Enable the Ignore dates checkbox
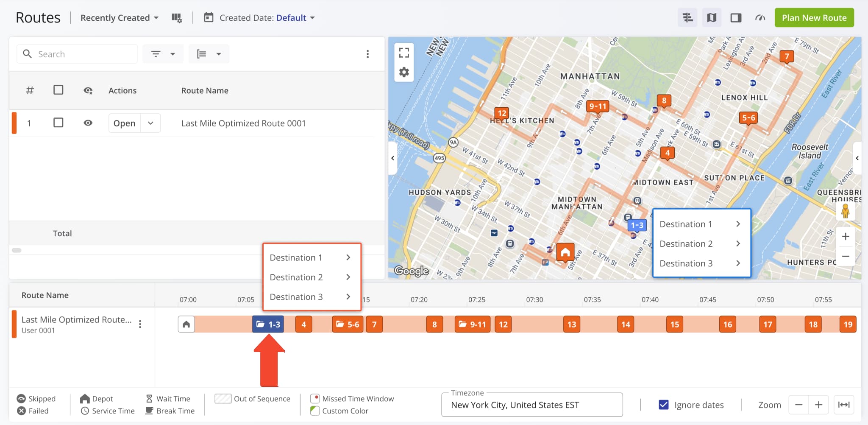 (x=663, y=405)
